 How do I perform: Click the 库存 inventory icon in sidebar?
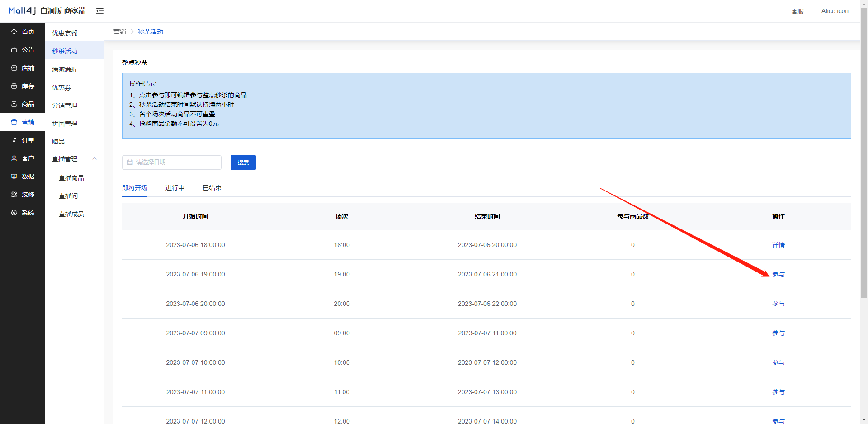pyautogui.click(x=14, y=86)
